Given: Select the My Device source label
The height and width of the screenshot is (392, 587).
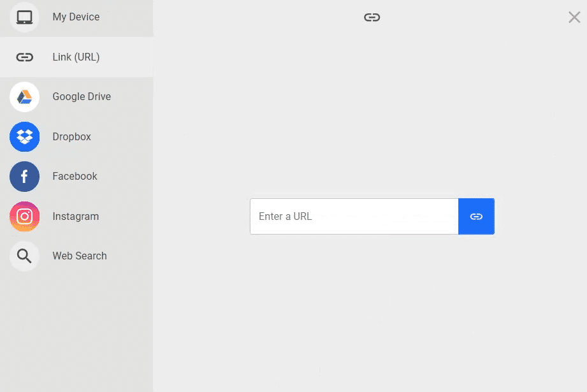Looking at the screenshot, I should pos(76,17).
